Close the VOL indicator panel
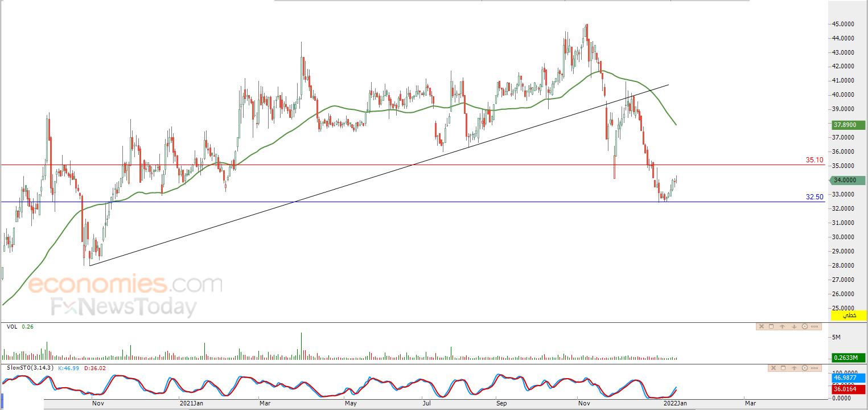 click(x=762, y=326)
